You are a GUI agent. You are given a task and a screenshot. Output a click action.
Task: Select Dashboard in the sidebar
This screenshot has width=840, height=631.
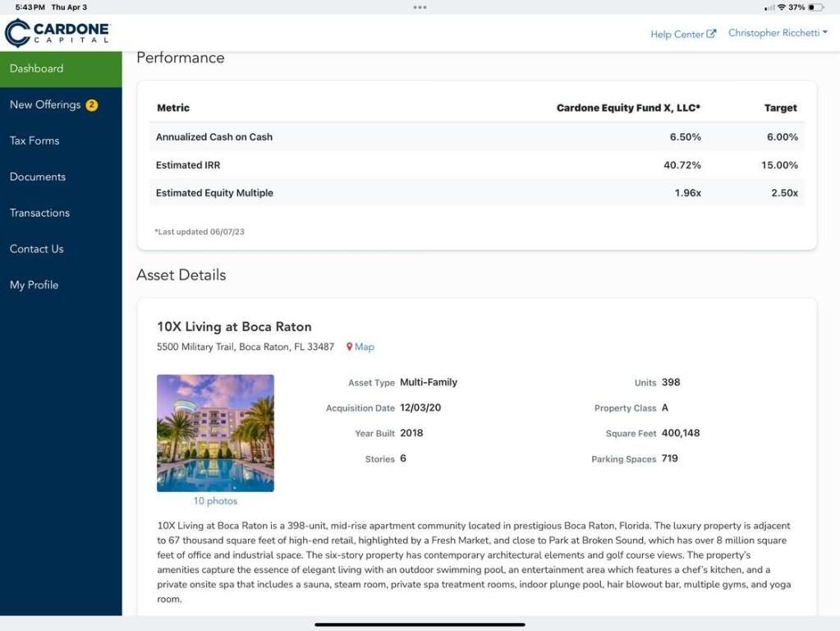click(36, 68)
